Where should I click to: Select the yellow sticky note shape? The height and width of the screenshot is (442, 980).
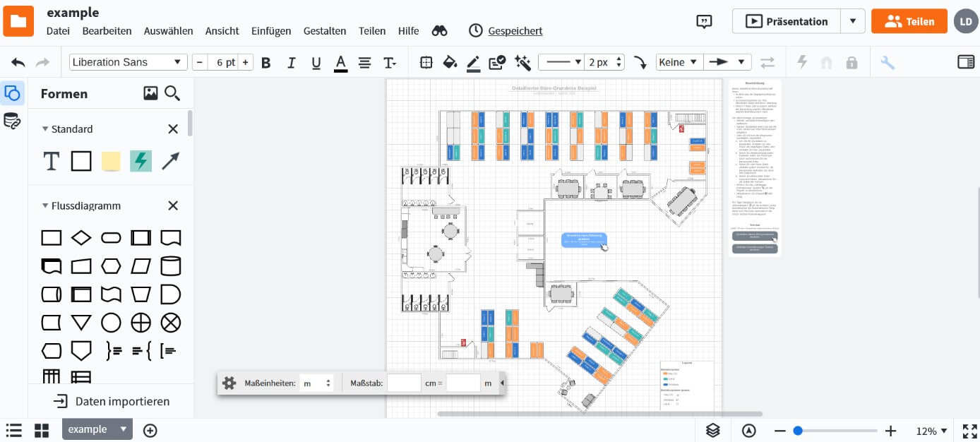coord(111,162)
